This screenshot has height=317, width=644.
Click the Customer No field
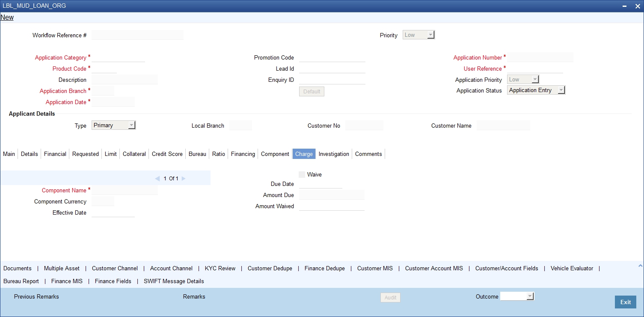tap(364, 126)
